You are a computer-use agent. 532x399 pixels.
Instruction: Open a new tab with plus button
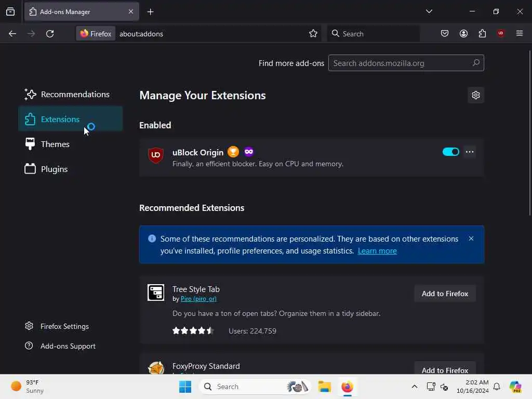pos(150,12)
